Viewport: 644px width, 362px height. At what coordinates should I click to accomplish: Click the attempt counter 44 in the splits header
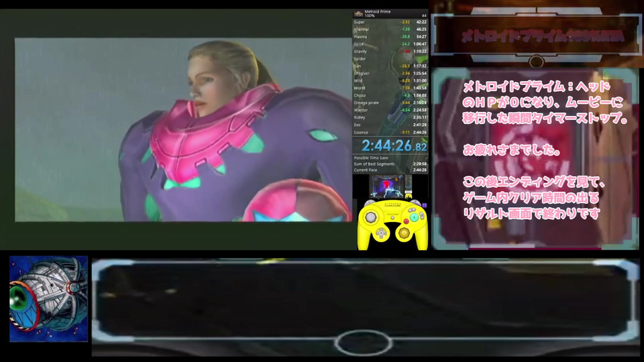(x=424, y=15)
